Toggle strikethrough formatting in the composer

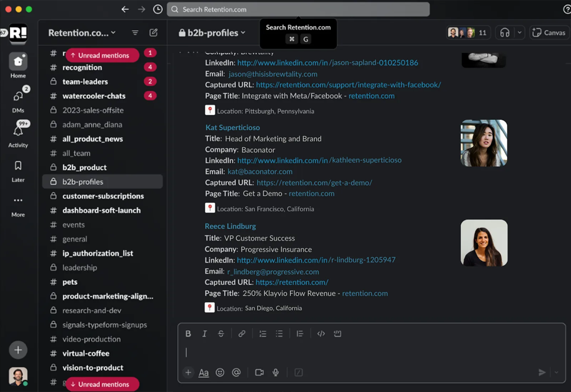point(221,334)
